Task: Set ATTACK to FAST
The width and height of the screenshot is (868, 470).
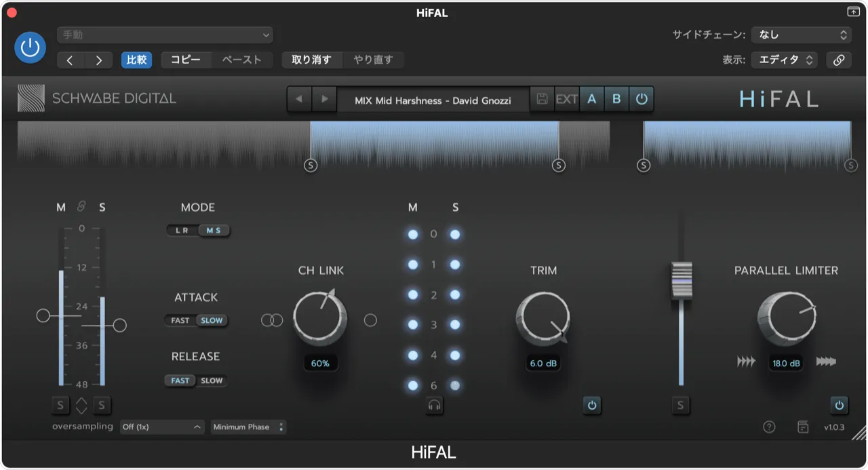Action: coord(180,321)
